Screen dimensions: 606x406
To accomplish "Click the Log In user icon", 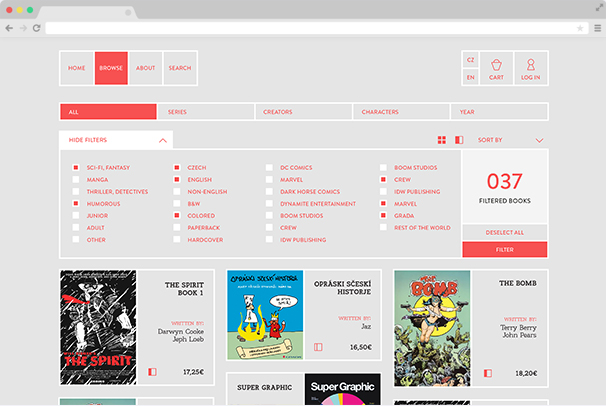I will coord(530,68).
